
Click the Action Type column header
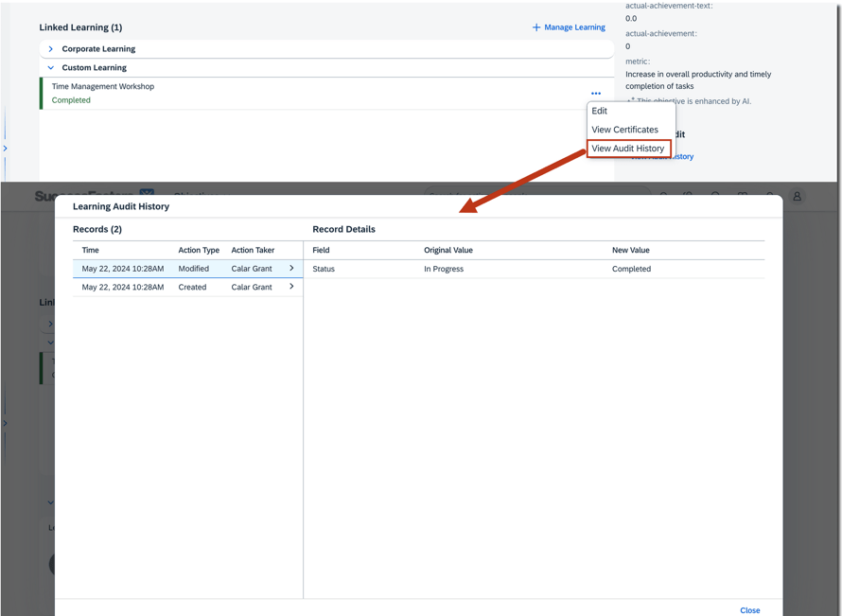point(199,251)
